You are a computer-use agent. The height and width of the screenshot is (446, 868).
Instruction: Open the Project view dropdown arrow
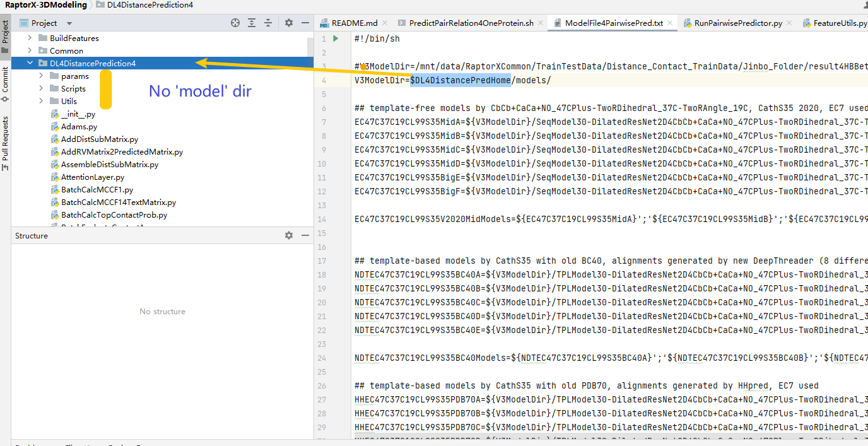click(x=68, y=22)
